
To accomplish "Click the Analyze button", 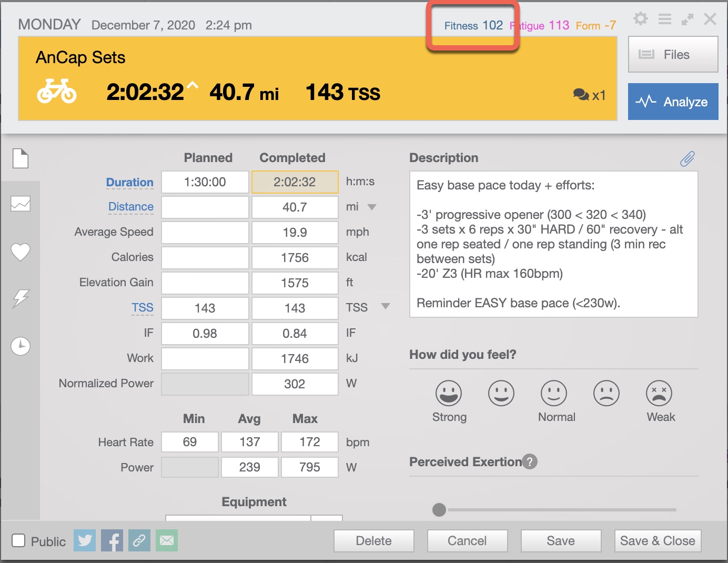I will coord(673,102).
